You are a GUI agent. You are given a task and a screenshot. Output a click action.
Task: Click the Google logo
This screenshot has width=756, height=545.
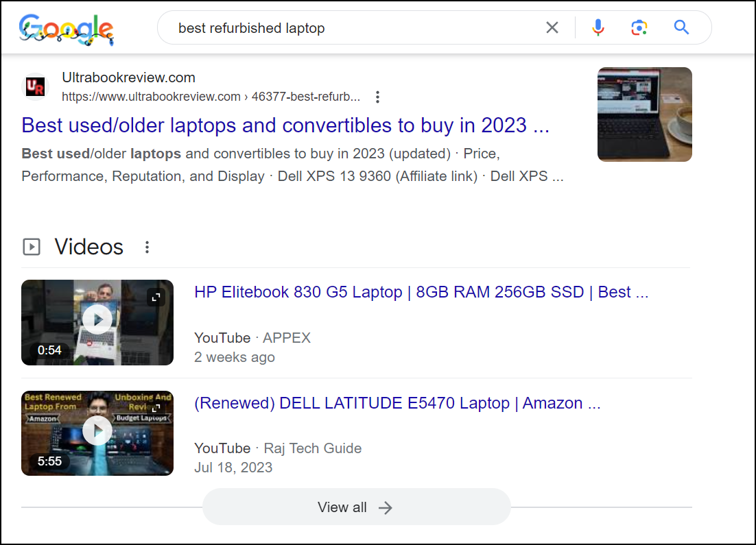(x=67, y=29)
